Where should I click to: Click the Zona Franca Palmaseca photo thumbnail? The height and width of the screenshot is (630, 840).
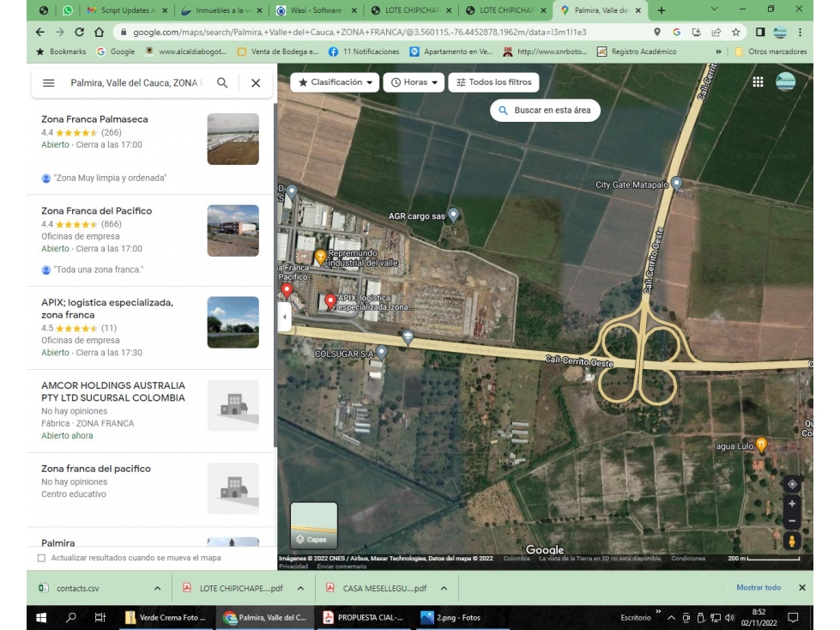(x=233, y=139)
